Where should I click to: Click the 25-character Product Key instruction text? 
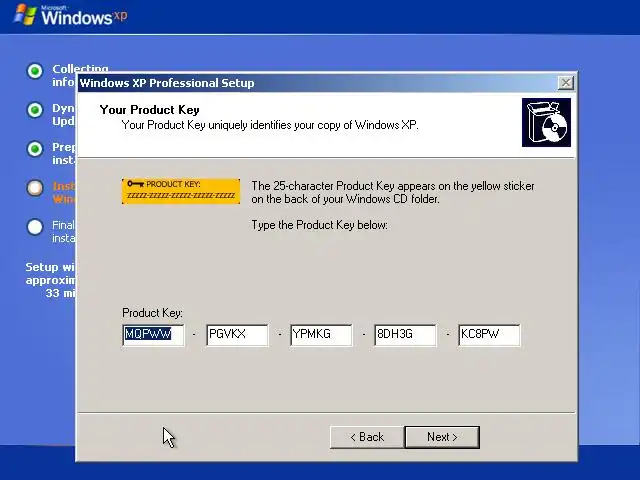point(393,192)
